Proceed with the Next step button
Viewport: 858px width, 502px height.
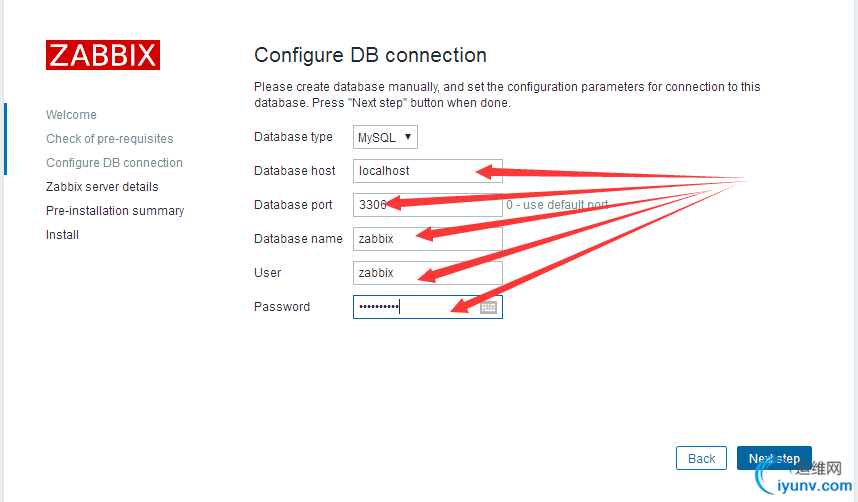point(774,458)
